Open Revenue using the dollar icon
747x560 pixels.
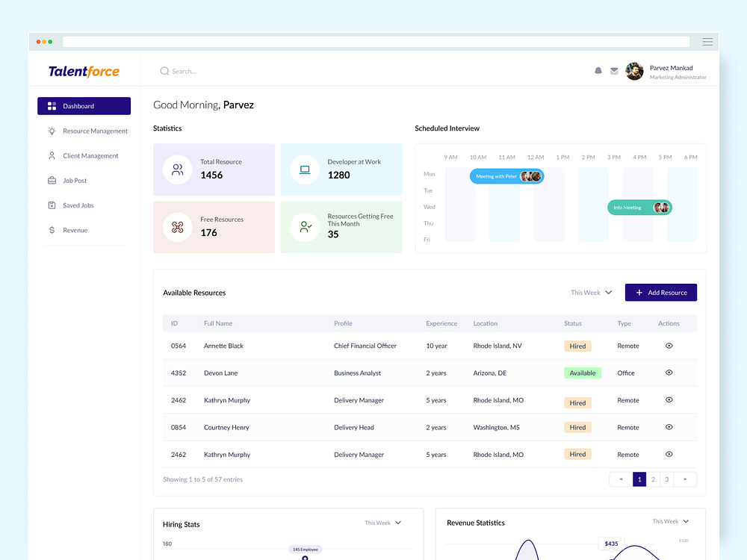[52, 230]
